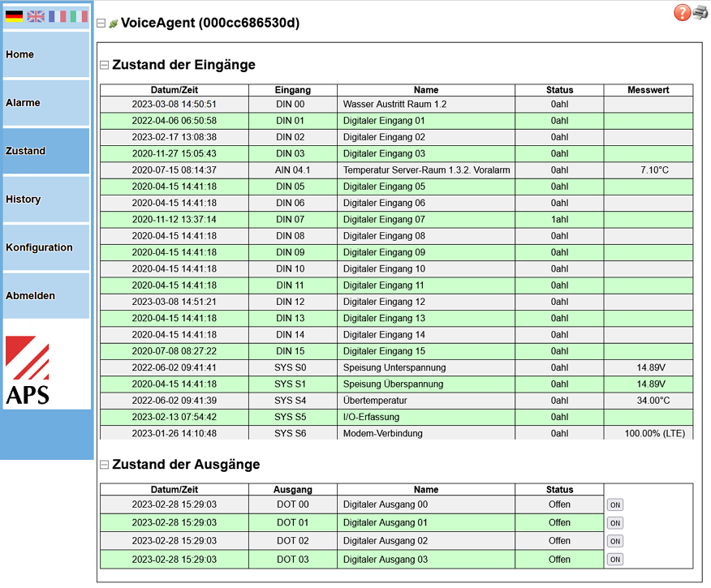Click 'Digitaler Eingang 11' name cell

click(x=426, y=285)
